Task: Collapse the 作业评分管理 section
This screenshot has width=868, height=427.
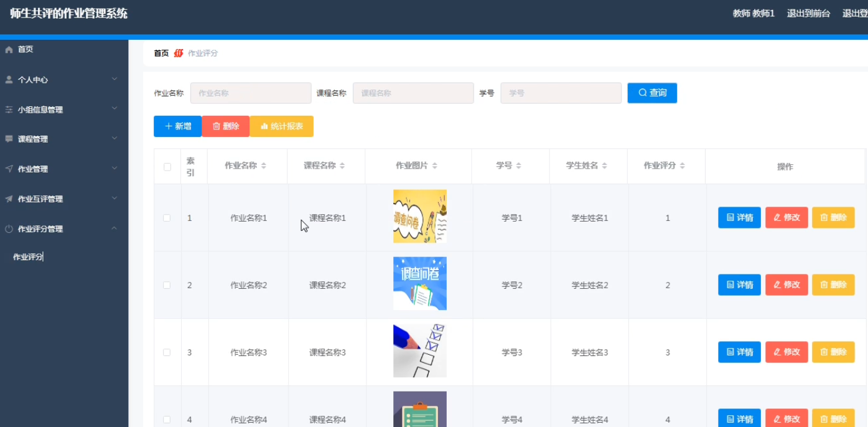Action: (x=114, y=228)
